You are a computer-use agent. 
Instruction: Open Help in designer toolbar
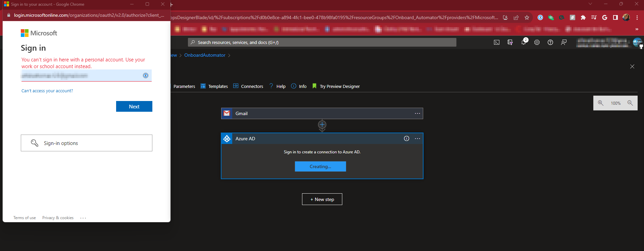pyautogui.click(x=277, y=86)
